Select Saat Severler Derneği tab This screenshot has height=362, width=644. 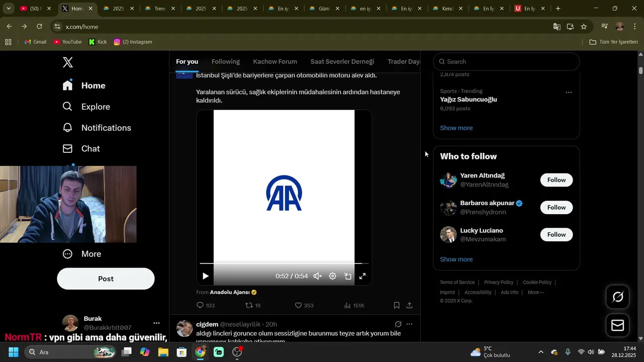tap(342, 62)
